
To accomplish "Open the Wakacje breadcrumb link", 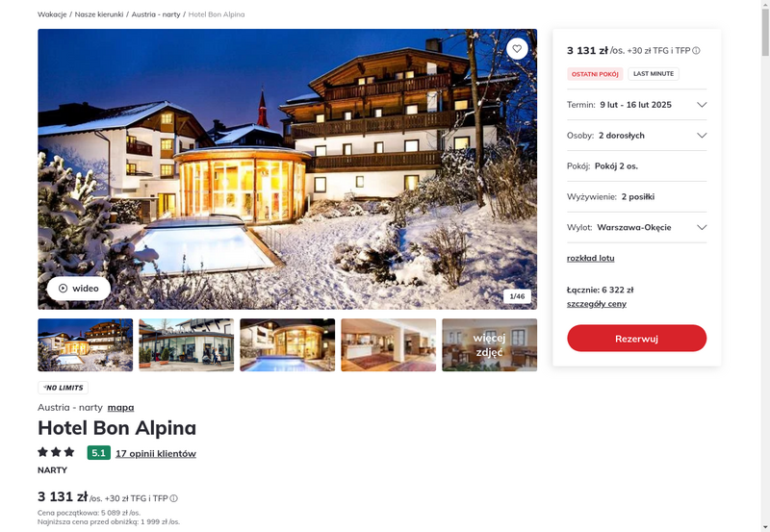I will 52,14.
